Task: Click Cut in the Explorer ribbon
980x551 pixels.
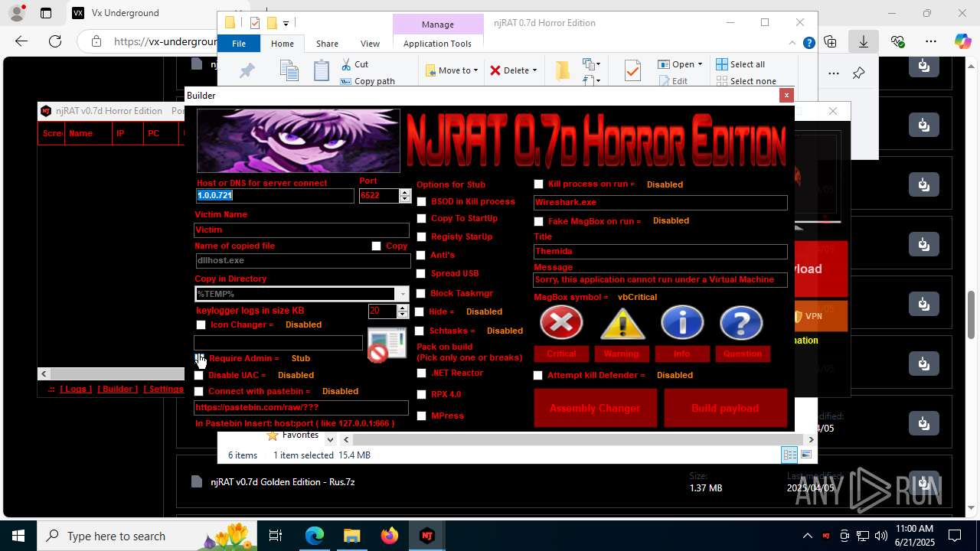Action: (x=354, y=64)
